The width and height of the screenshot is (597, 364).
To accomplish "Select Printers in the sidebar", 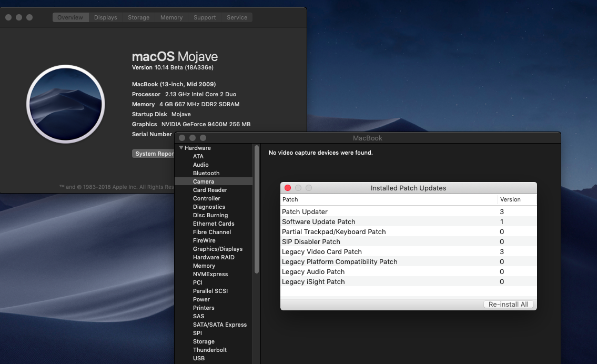I will coord(204,308).
